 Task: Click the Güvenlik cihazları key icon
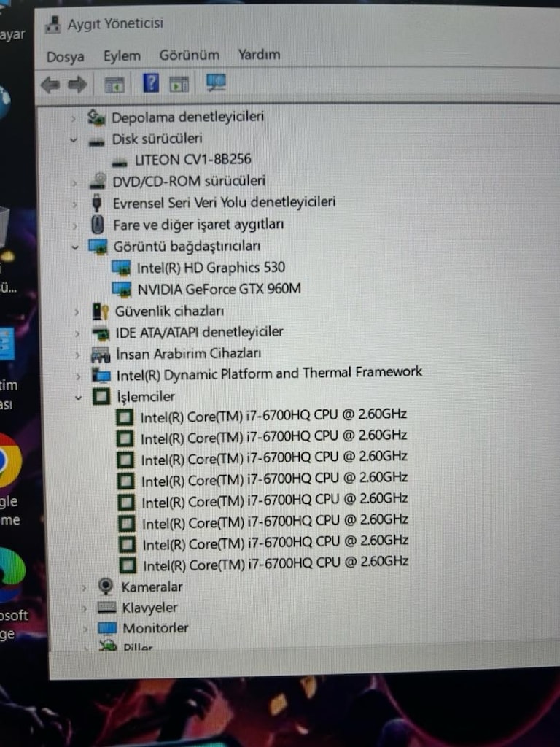pos(101,311)
